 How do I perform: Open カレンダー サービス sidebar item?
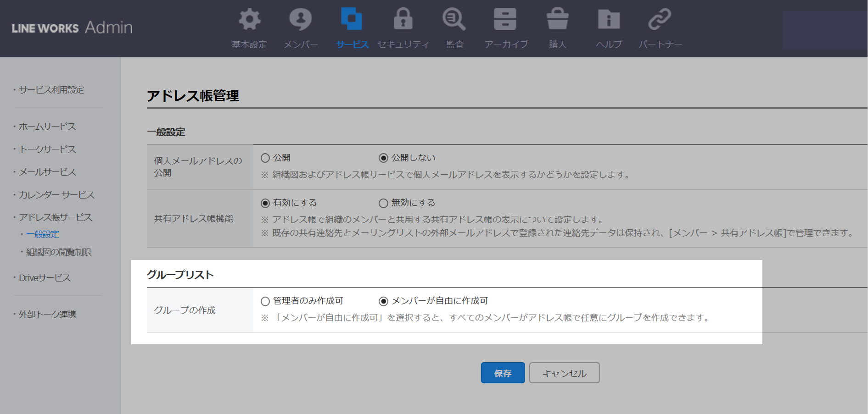(56, 195)
